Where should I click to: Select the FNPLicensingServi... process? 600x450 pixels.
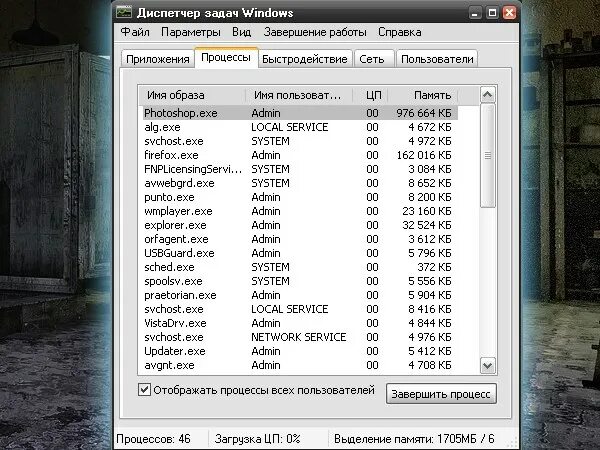[x=300, y=169]
